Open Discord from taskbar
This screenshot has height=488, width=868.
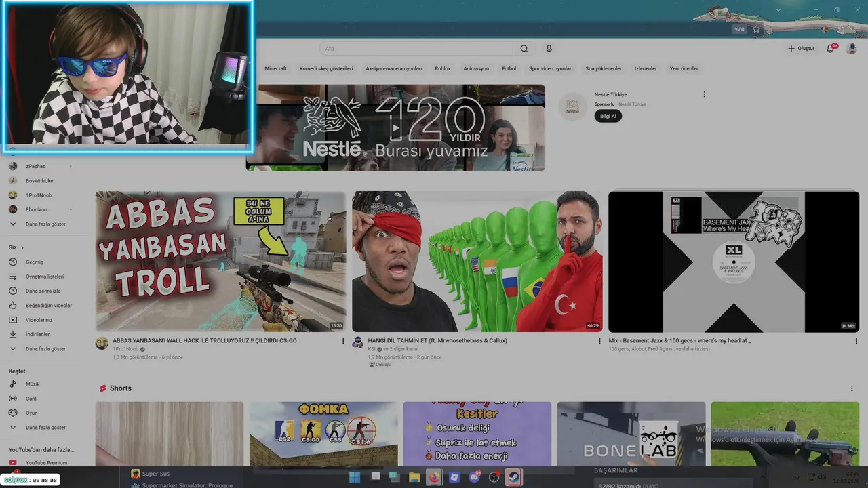point(475,477)
